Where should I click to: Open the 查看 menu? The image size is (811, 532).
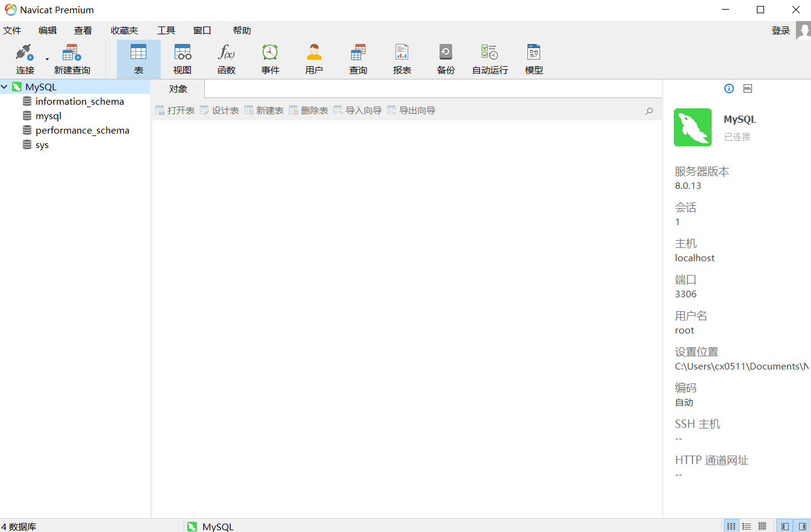(x=83, y=30)
